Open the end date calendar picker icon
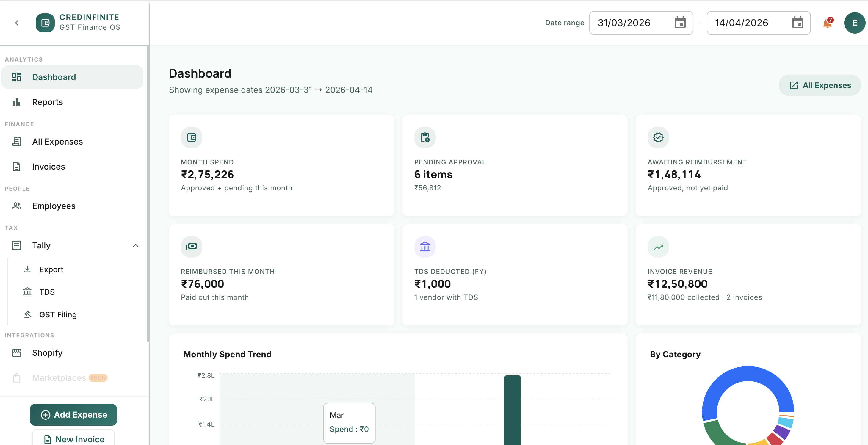Image resolution: width=868 pixels, height=445 pixels. [798, 23]
